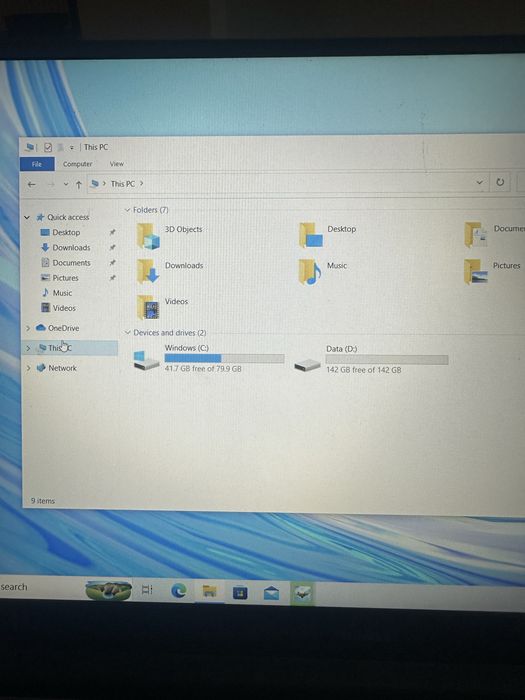The image size is (525, 700).
Task: Click the 'Videos' label in Folders group
Action: [176, 301]
